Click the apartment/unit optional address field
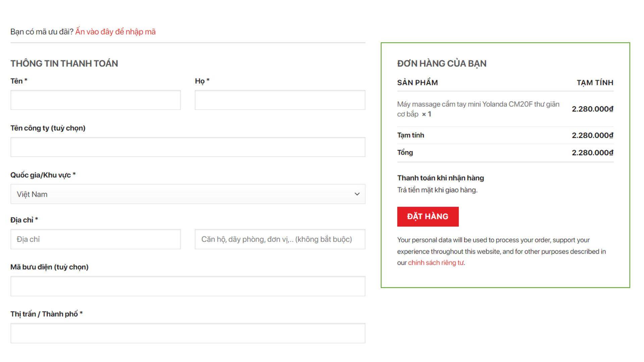 pyautogui.click(x=280, y=239)
